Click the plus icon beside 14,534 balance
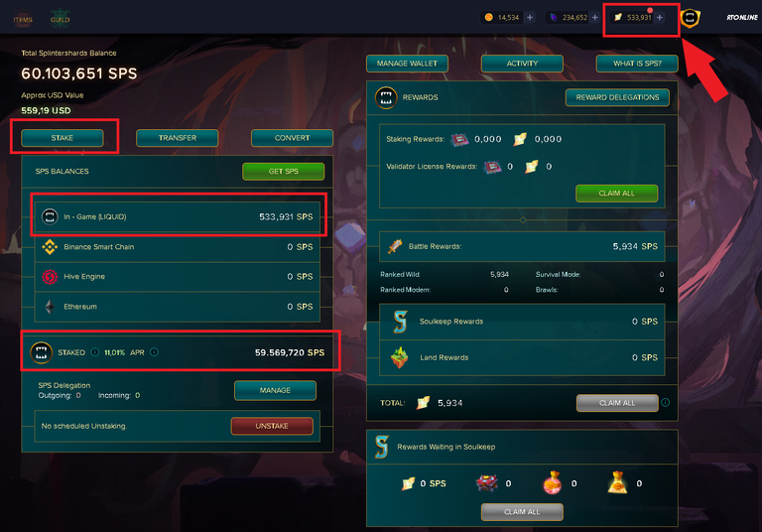Image resolution: width=762 pixels, height=532 pixels. (x=530, y=18)
